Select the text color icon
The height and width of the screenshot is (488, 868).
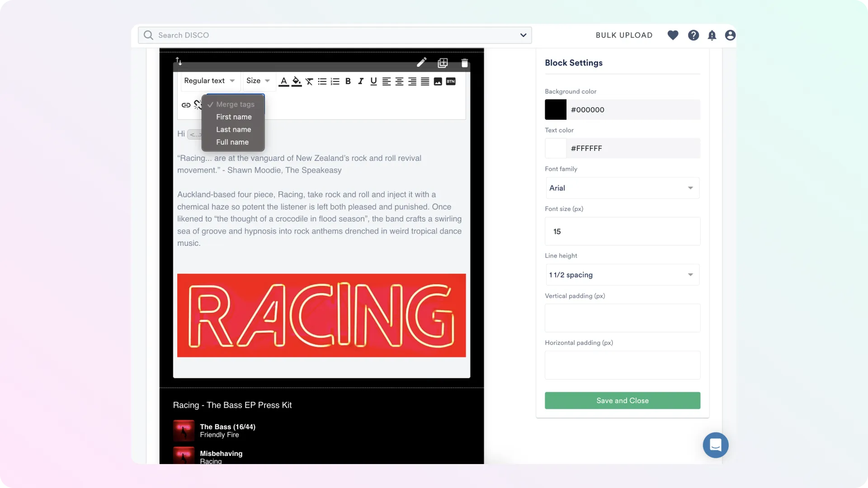(x=283, y=81)
